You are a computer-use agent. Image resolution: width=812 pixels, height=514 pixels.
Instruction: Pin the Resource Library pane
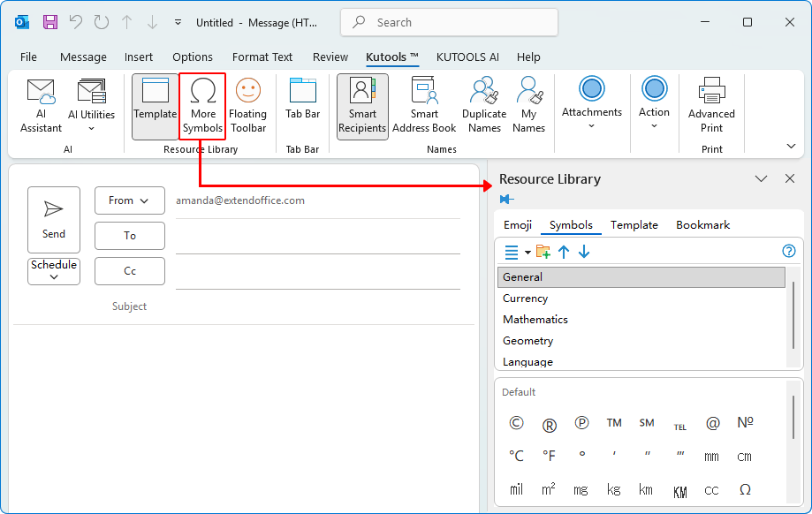pos(506,199)
